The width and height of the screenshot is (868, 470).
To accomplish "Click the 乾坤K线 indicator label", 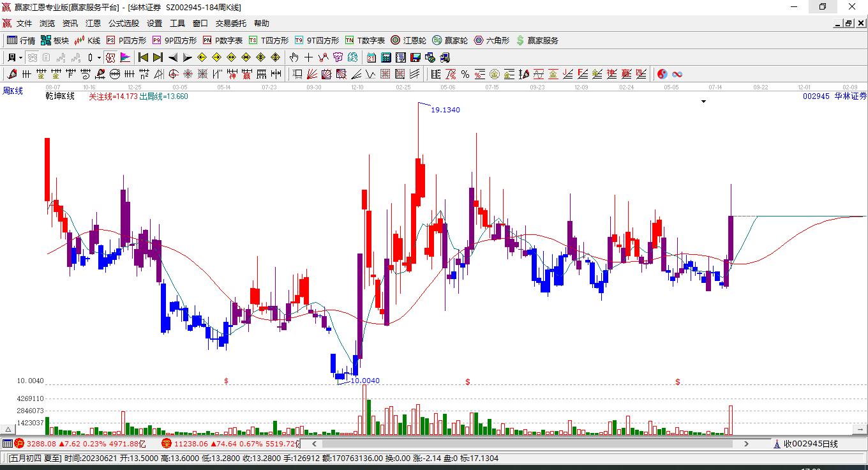I will [60, 96].
